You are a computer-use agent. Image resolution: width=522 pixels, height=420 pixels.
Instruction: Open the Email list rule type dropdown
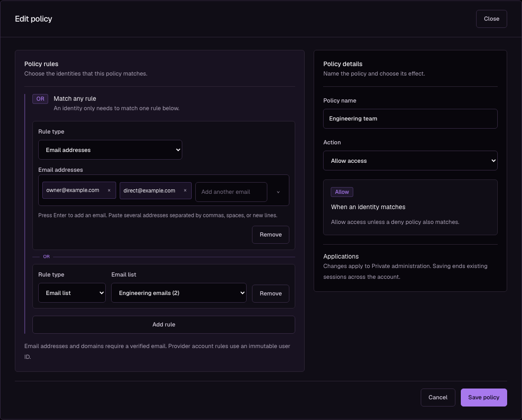coord(72,293)
